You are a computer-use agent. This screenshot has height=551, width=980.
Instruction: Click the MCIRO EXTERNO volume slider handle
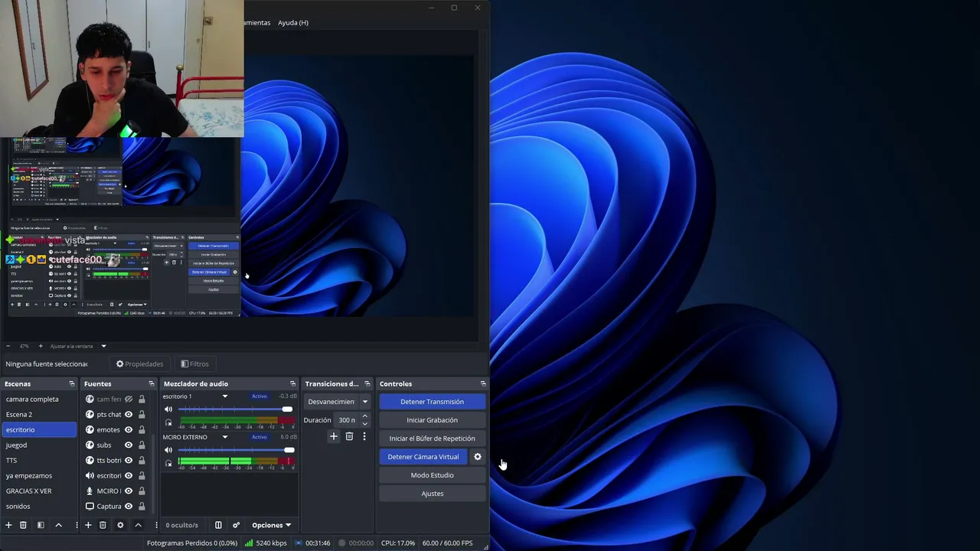click(289, 450)
